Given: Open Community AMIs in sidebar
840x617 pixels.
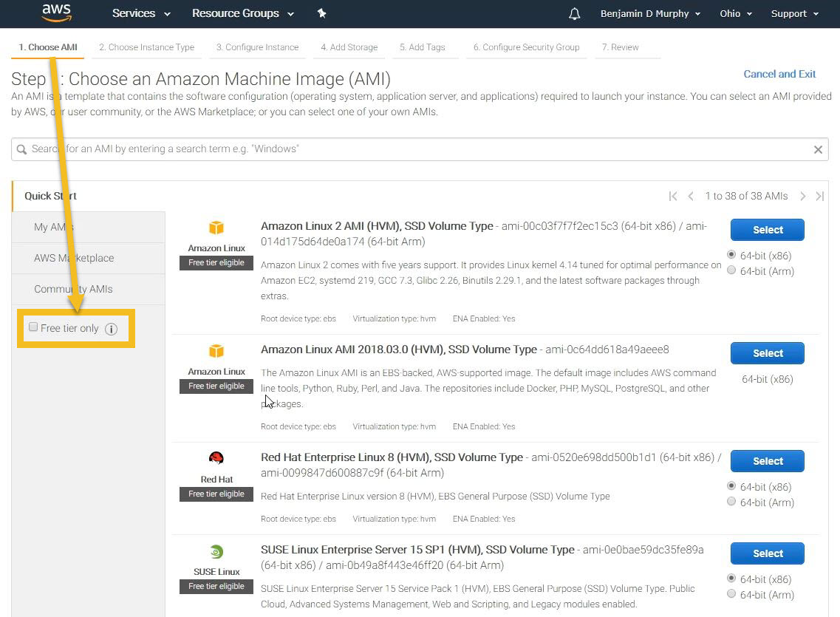Looking at the screenshot, I should [89, 289].
